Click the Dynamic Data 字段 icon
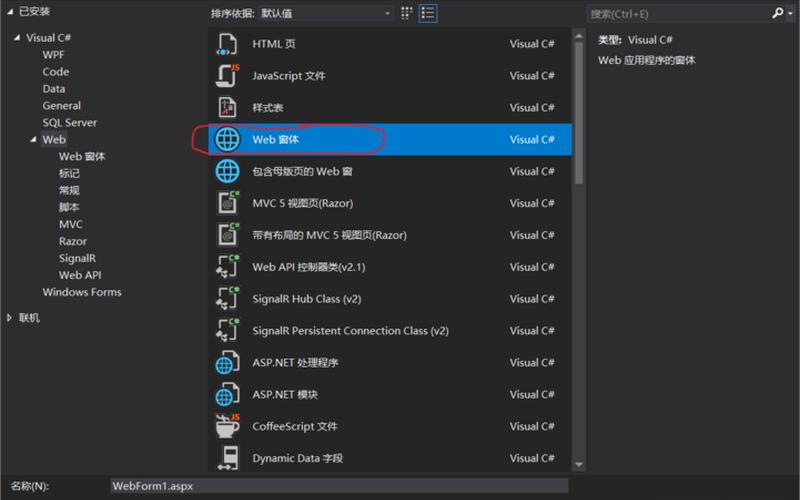800x500 pixels. (228, 458)
